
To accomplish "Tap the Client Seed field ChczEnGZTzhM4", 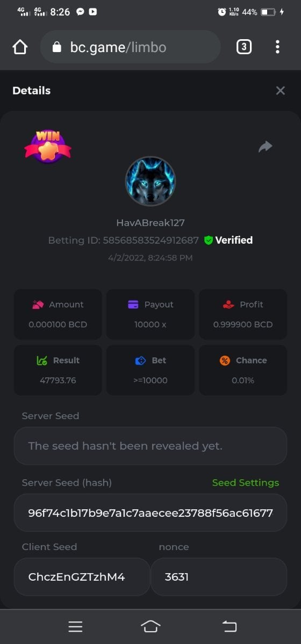I will point(82,577).
